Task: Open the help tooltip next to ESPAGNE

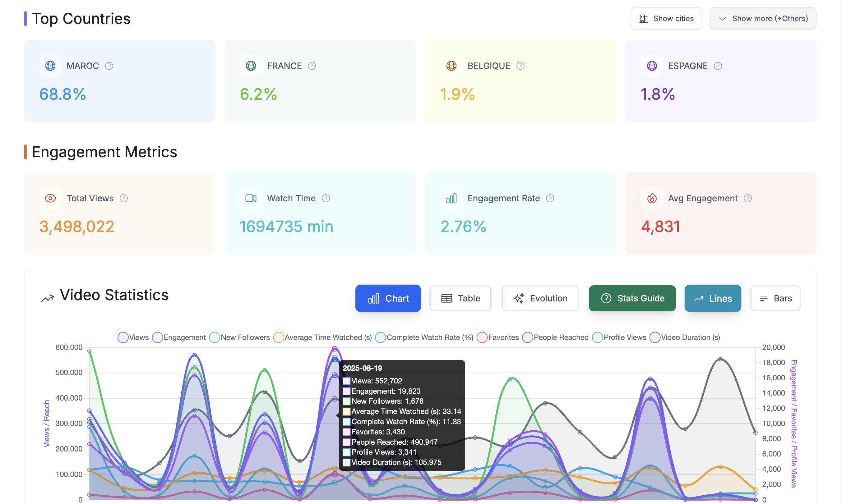Action: point(718,66)
